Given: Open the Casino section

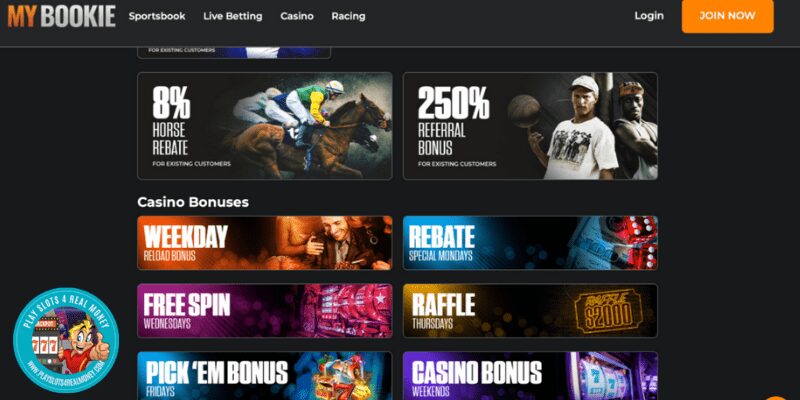Looking at the screenshot, I should [x=297, y=16].
